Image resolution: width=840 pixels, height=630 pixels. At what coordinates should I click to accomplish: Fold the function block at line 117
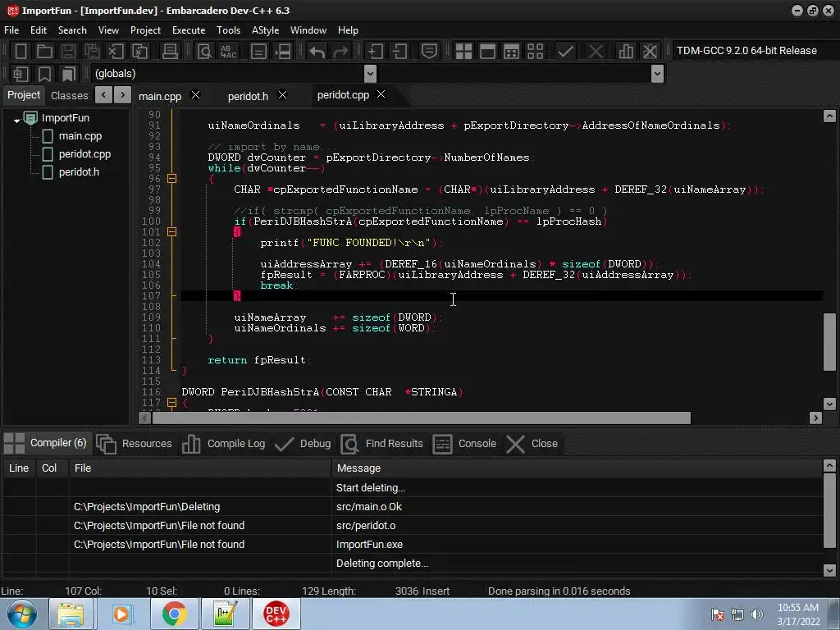[172, 402]
